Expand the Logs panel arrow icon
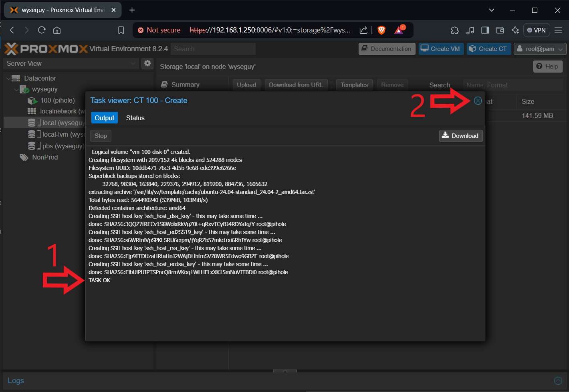Viewport: 569px width, 392px height. click(558, 381)
